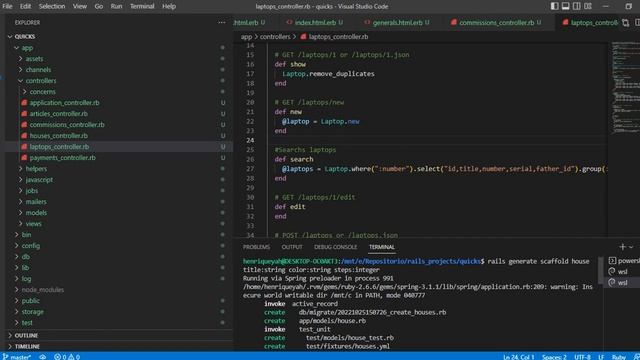Click Spaces: 2 indentation status
Image resolution: width=640 pixels, height=360 pixels.
[554, 357]
